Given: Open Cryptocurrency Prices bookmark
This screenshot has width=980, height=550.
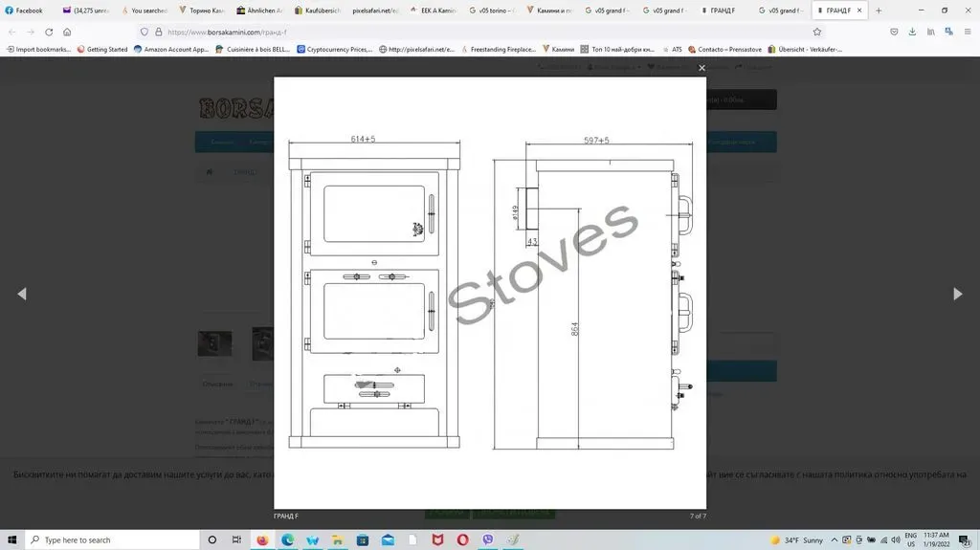Looking at the screenshot, I should tap(334, 50).
